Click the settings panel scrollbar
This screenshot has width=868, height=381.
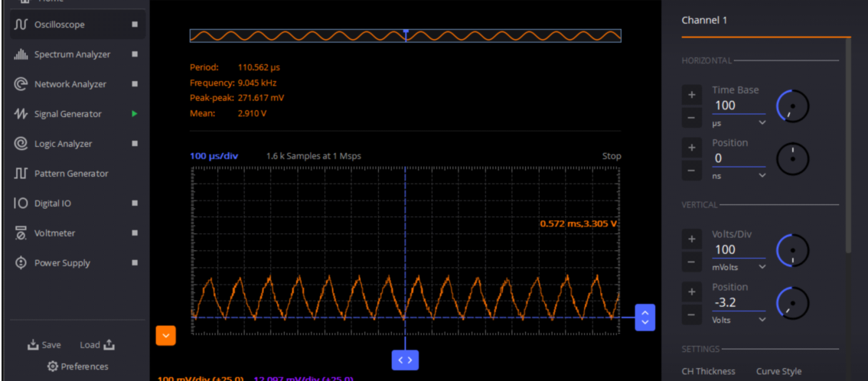pos(848,145)
